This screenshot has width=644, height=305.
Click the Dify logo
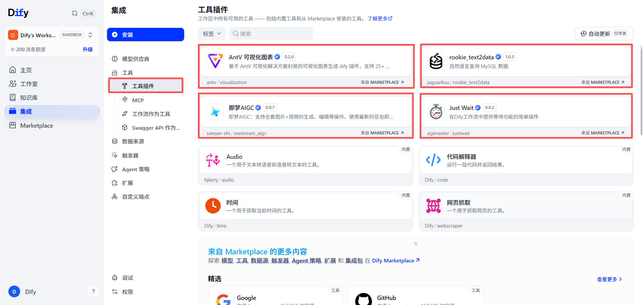pos(18,13)
